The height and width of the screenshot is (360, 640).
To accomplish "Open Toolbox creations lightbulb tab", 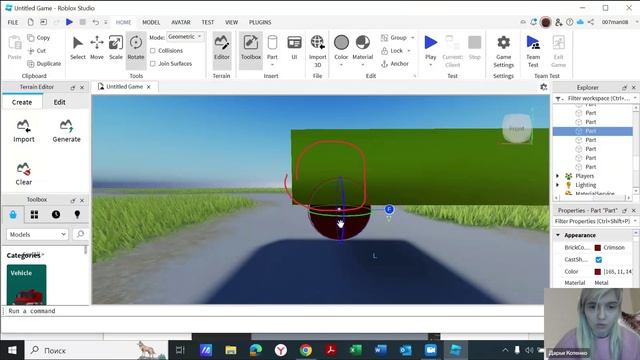I will click(77, 214).
